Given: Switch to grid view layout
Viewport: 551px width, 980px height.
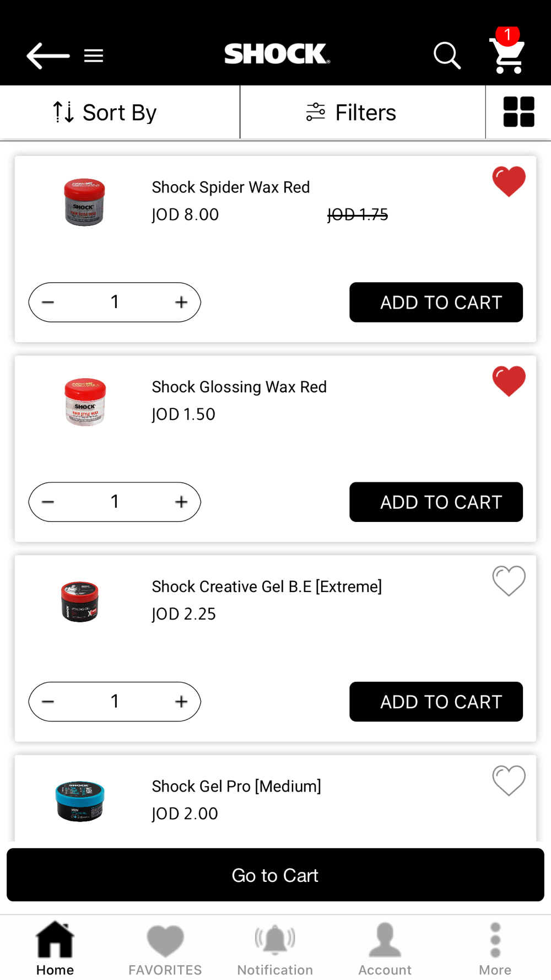Looking at the screenshot, I should pyautogui.click(x=518, y=112).
